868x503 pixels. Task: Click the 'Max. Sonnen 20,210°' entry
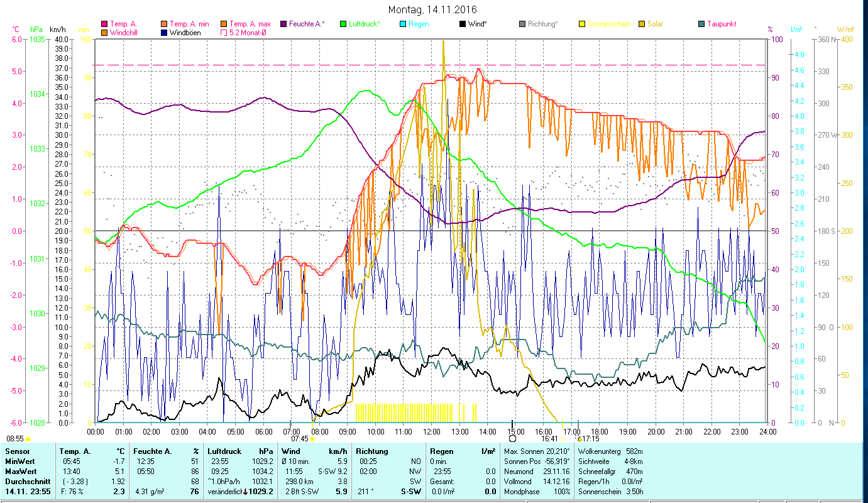pos(538,451)
